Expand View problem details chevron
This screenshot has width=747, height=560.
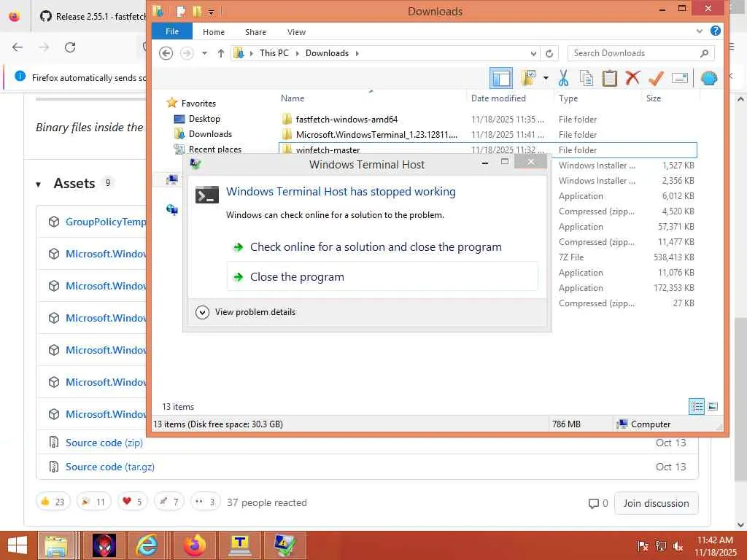point(202,312)
